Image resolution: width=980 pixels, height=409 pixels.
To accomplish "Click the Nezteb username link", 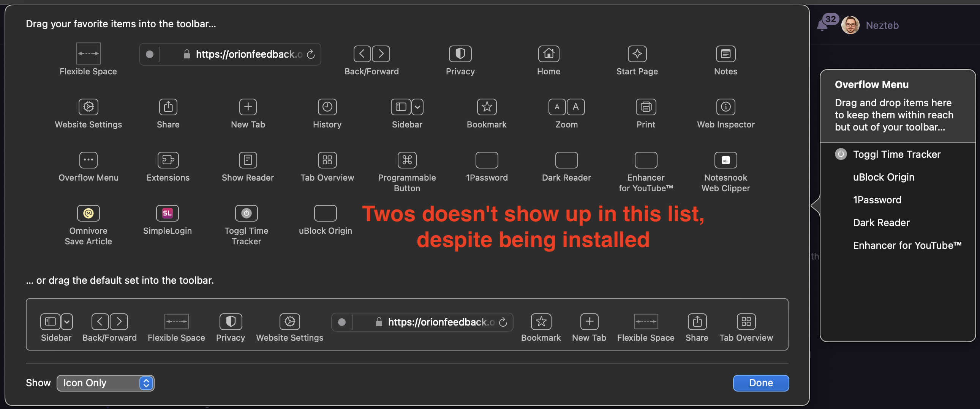I will pos(882,25).
